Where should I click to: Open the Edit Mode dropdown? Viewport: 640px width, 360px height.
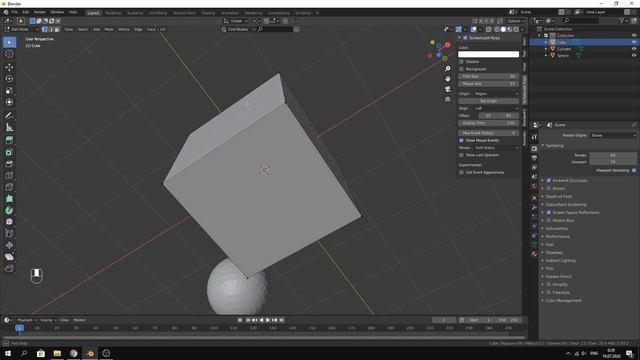click(22, 29)
